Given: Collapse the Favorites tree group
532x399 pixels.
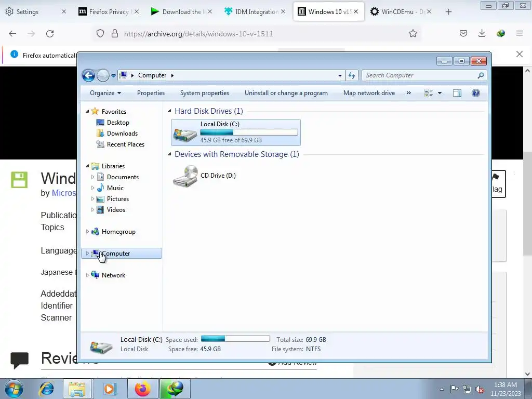Looking at the screenshot, I should point(87,111).
